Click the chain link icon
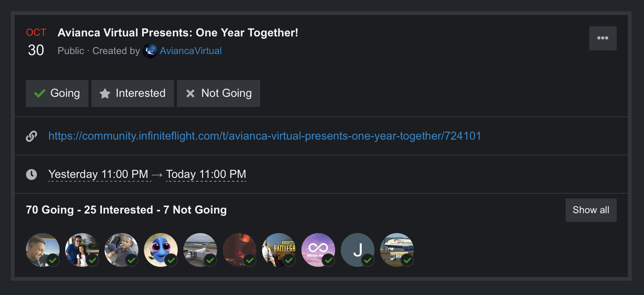This screenshot has height=295, width=644. click(x=31, y=136)
